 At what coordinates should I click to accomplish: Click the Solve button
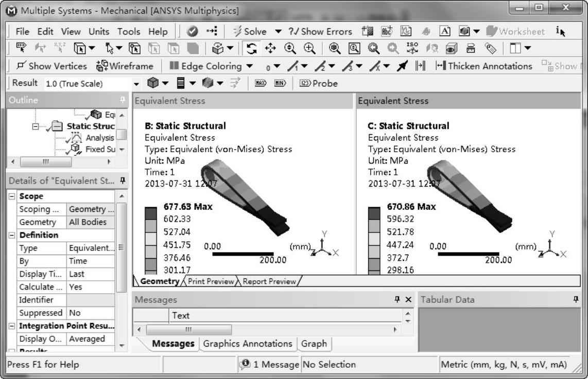coord(250,31)
